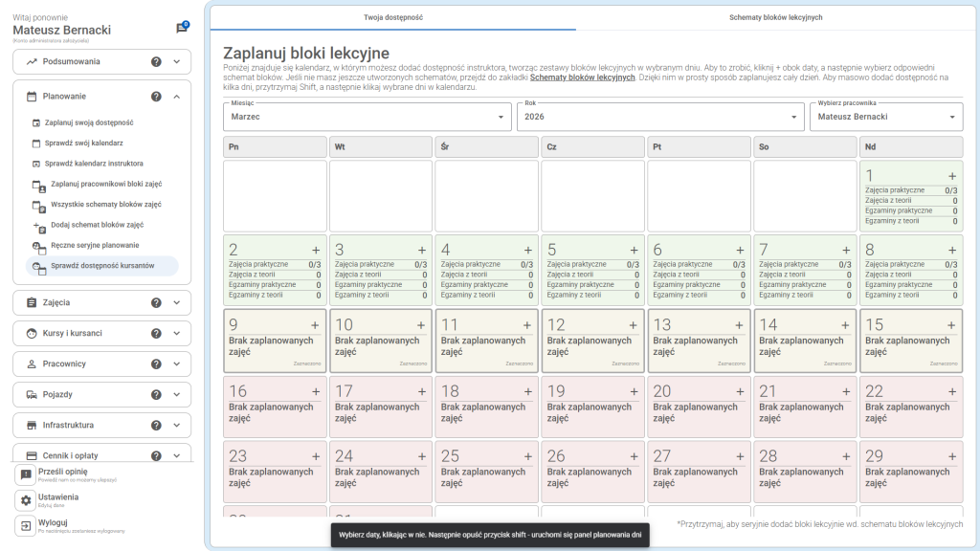Open Ręczne seryjne planowanie
The width and height of the screenshot is (980, 551).
coord(94,245)
